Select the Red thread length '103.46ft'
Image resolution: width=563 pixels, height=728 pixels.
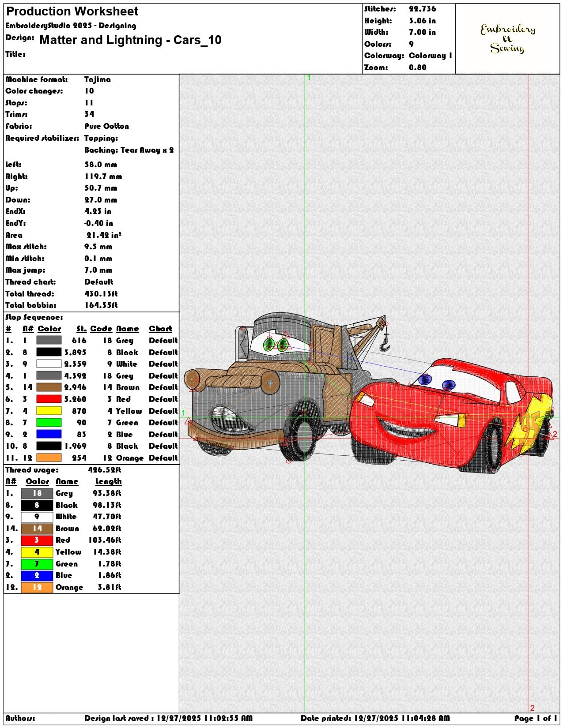click(104, 540)
